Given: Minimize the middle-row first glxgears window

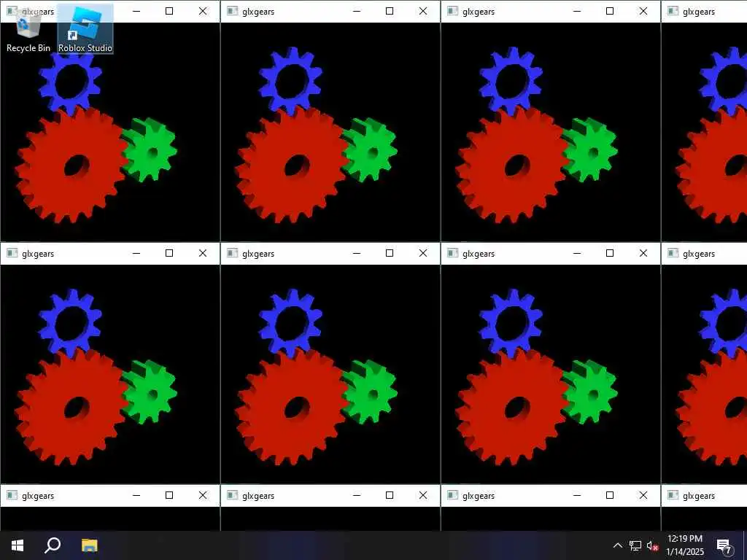Looking at the screenshot, I should click(136, 253).
